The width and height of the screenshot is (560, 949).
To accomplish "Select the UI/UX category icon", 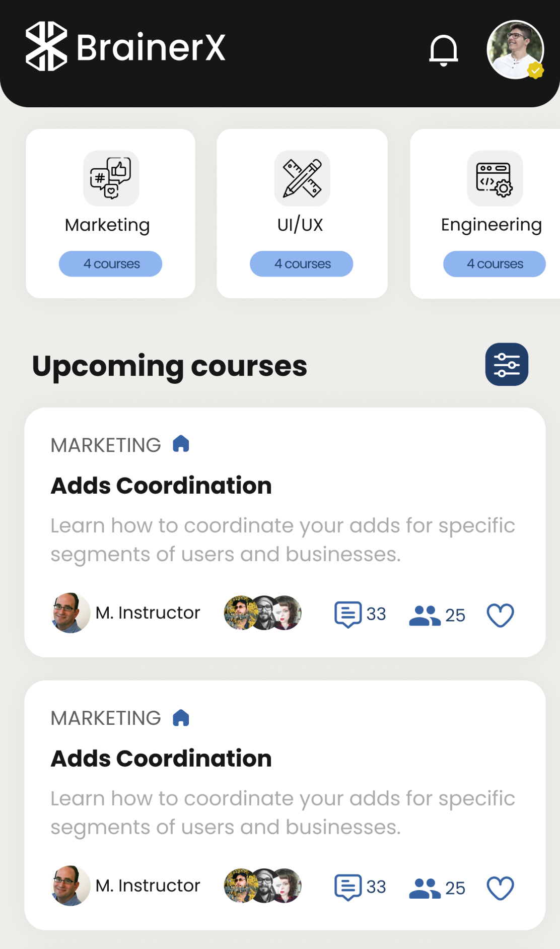I will [x=302, y=178].
